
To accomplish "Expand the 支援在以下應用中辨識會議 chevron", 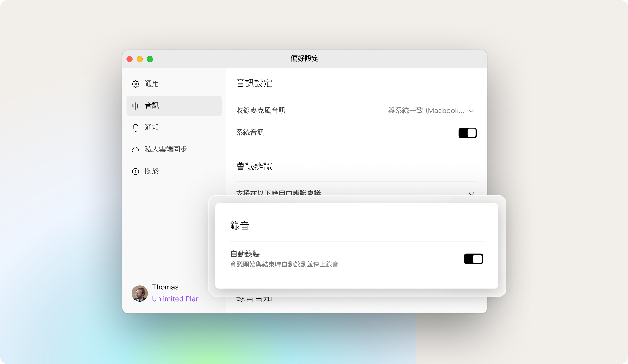I will tap(472, 194).
